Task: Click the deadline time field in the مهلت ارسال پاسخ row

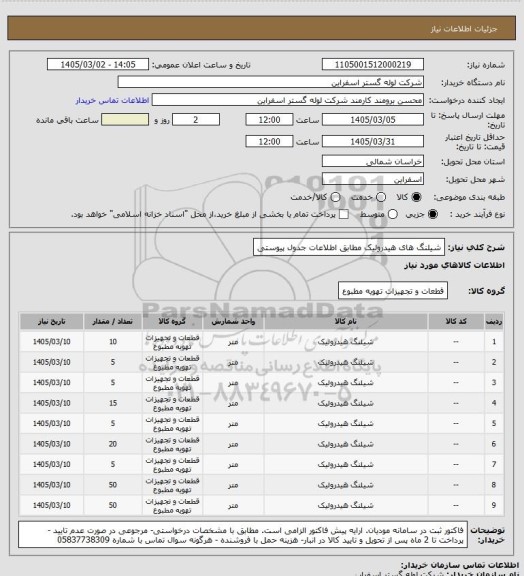Action: pyautogui.click(x=269, y=120)
